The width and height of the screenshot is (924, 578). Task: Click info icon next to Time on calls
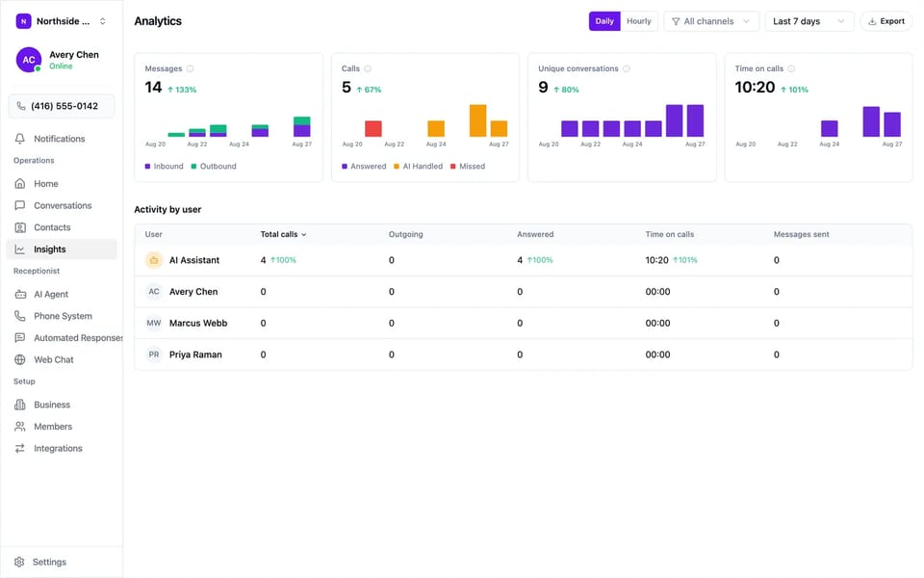(x=791, y=69)
